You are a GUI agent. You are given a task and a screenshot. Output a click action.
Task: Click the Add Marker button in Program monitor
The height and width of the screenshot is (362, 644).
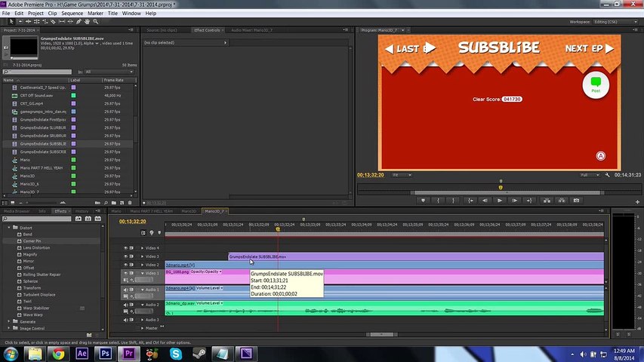(423, 201)
